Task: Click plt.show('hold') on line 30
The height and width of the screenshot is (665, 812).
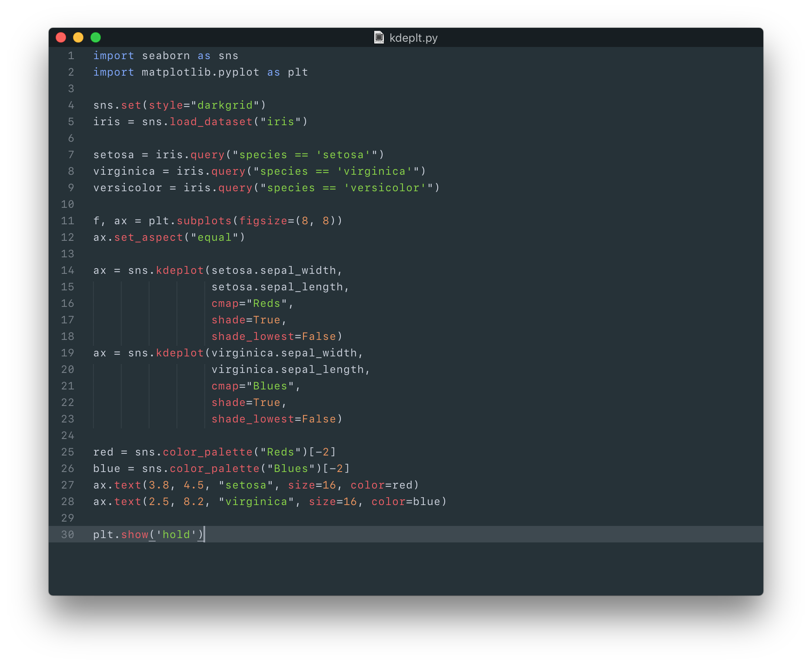Action: pos(148,535)
